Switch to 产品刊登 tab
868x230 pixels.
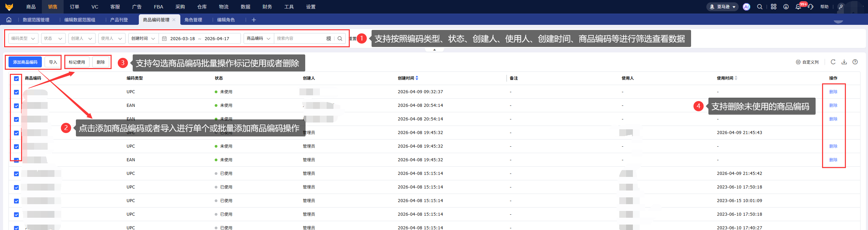(119, 20)
